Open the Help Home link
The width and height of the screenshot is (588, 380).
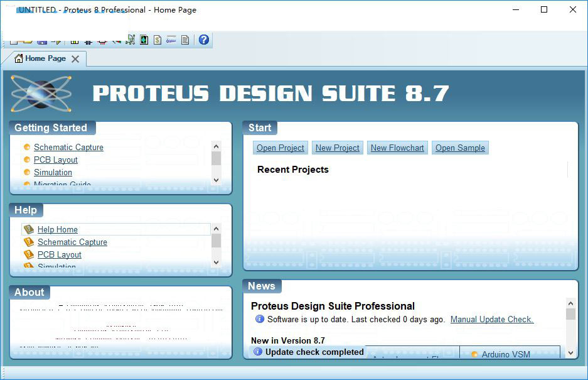coord(57,229)
